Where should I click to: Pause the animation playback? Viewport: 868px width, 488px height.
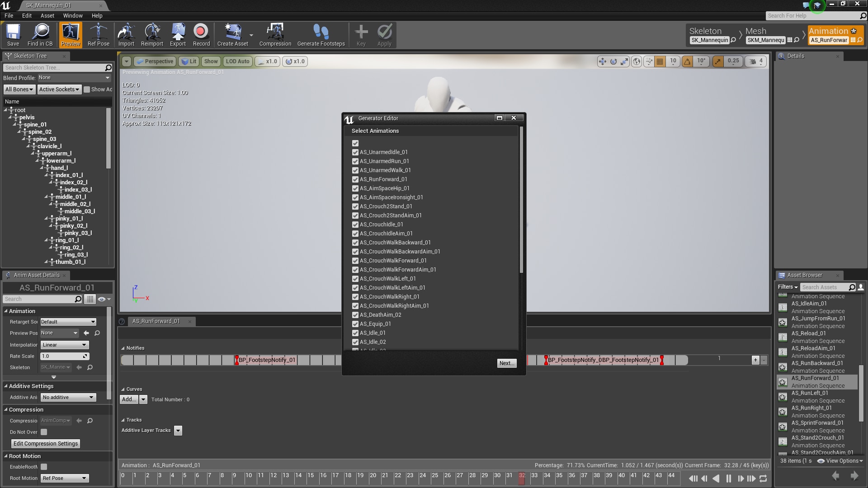(x=728, y=479)
